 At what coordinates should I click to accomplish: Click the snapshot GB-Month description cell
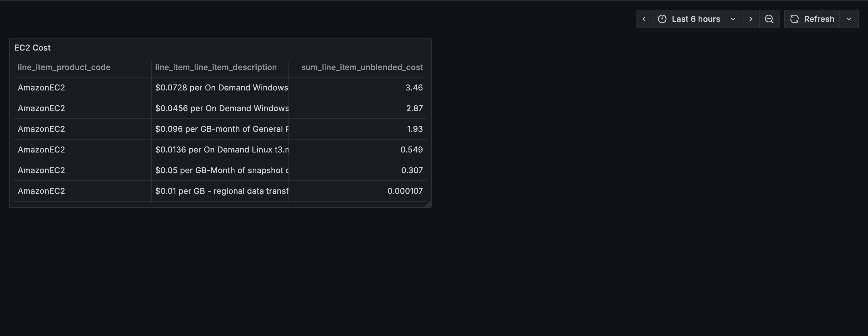pyautogui.click(x=221, y=170)
